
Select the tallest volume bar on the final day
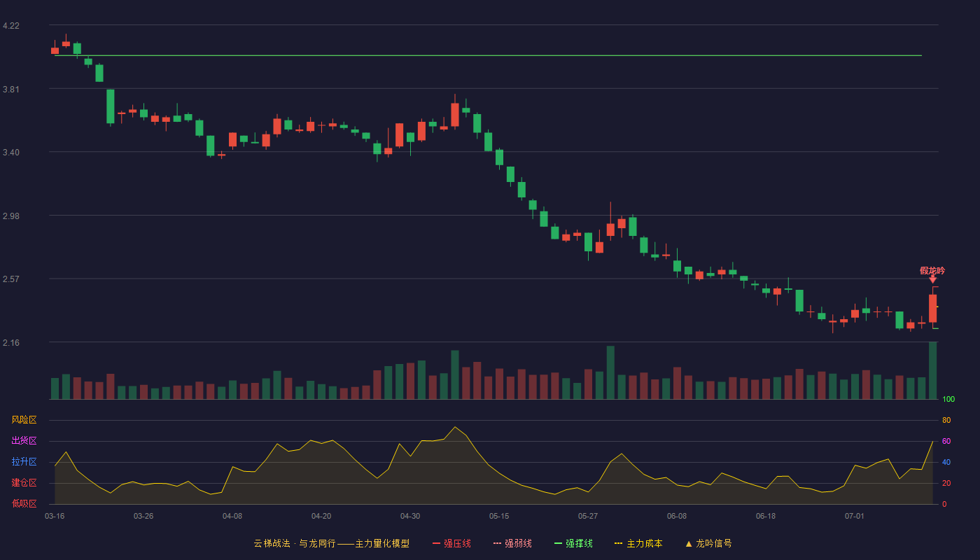(932, 370)
